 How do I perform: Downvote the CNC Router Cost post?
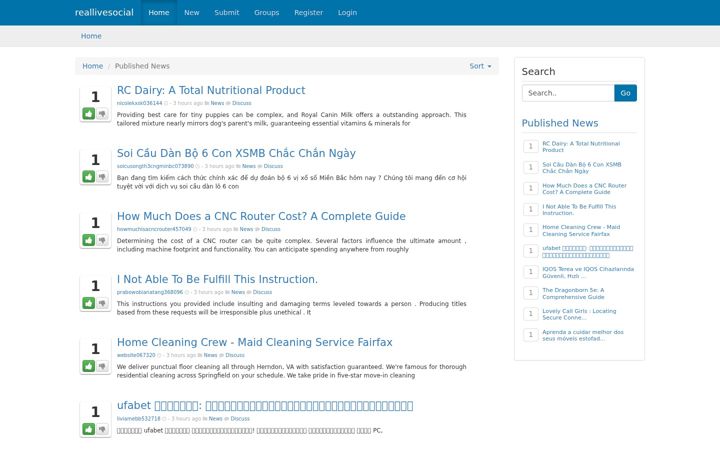(x=102, y=240)
